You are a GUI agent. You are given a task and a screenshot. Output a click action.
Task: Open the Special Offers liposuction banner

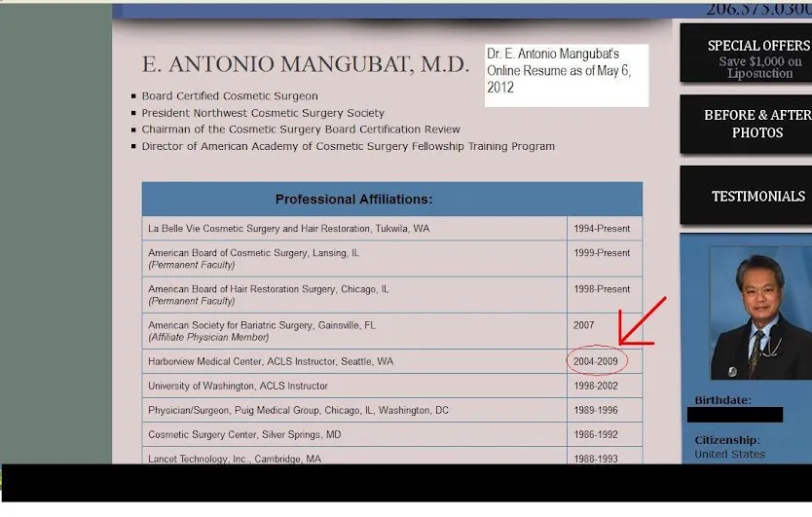(x=747, y=53)
